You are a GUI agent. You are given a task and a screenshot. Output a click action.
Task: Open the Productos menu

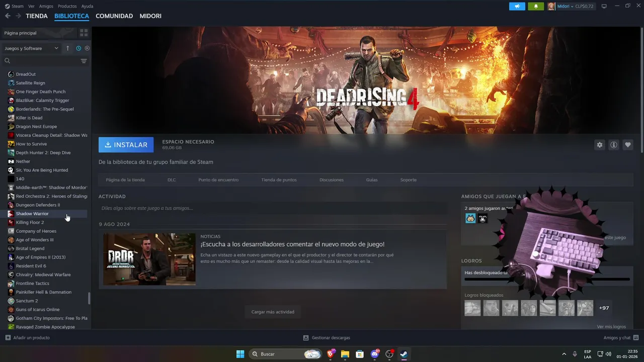67,6
